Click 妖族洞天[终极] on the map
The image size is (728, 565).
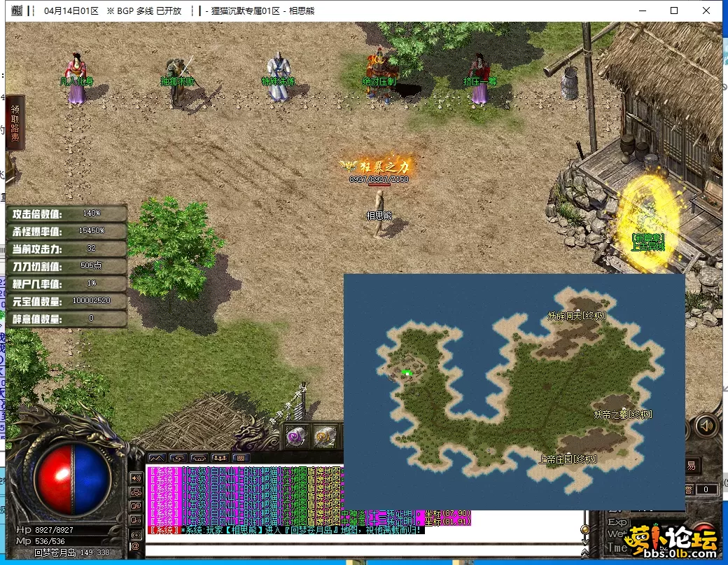(577, 316)
